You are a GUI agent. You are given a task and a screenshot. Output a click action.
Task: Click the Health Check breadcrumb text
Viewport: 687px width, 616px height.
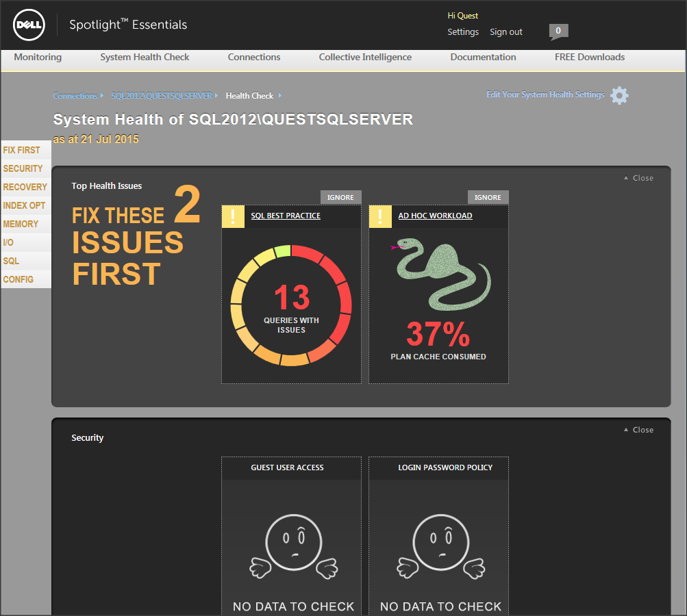pyautogui.click(x=249, y=95)
